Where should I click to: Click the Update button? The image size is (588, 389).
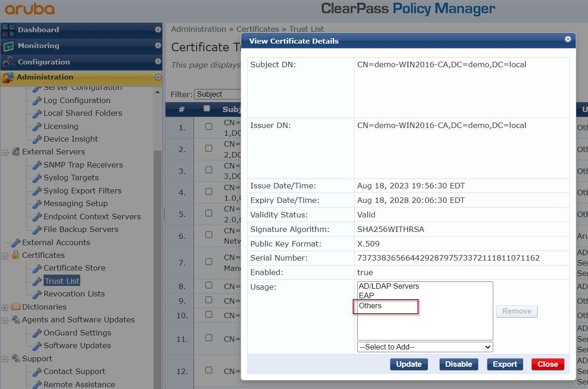(x=409, y=364)
